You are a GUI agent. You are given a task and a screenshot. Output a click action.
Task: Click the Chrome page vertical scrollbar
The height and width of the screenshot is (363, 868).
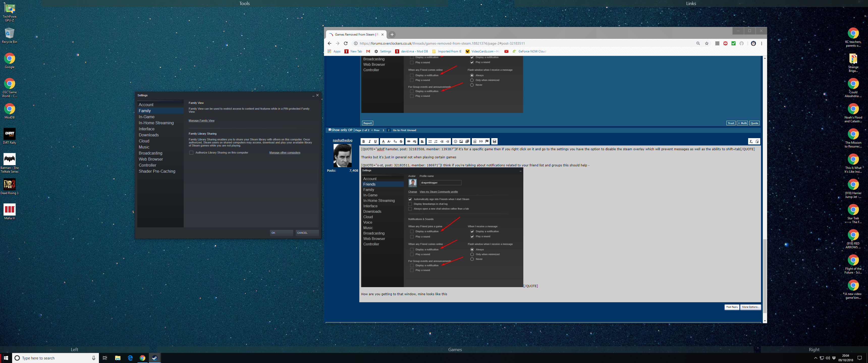765,276
